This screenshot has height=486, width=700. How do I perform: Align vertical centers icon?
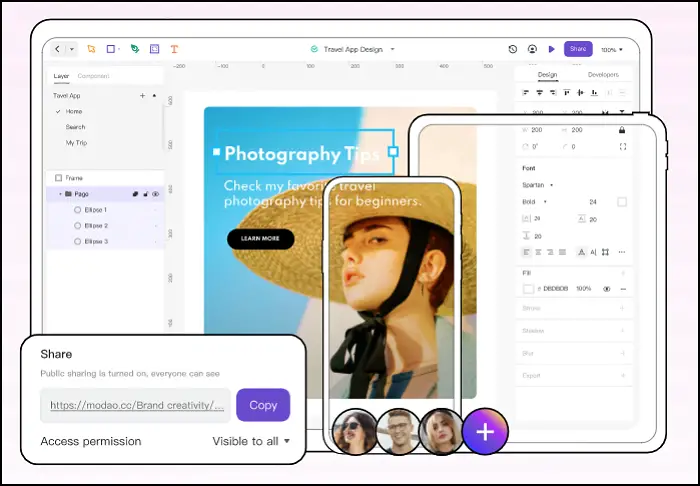[x=580, y=93]
